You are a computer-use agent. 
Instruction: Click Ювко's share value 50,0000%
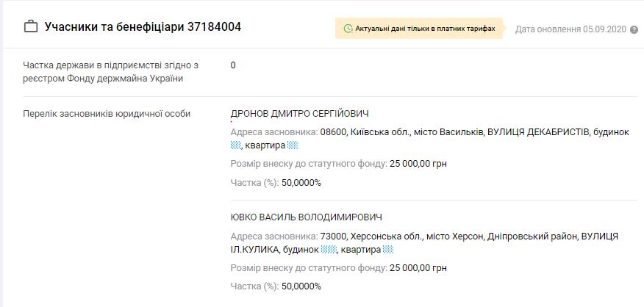(x=301, y=286)
